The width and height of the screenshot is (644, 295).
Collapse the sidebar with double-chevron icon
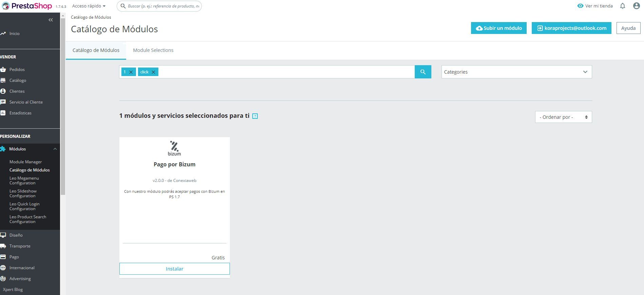click(x=51, y=20)
